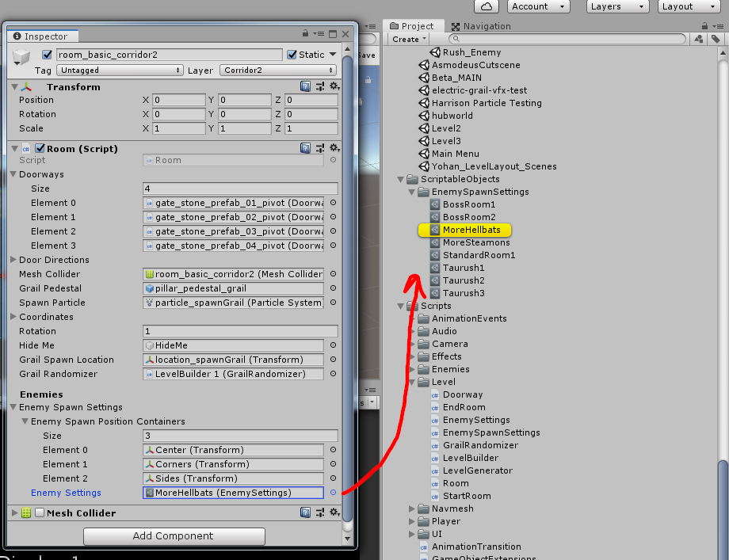Open the Tag dropdown showing Untagged
Image resolution: width=729 pixels, height=560 pixels.
pos(119,70)
